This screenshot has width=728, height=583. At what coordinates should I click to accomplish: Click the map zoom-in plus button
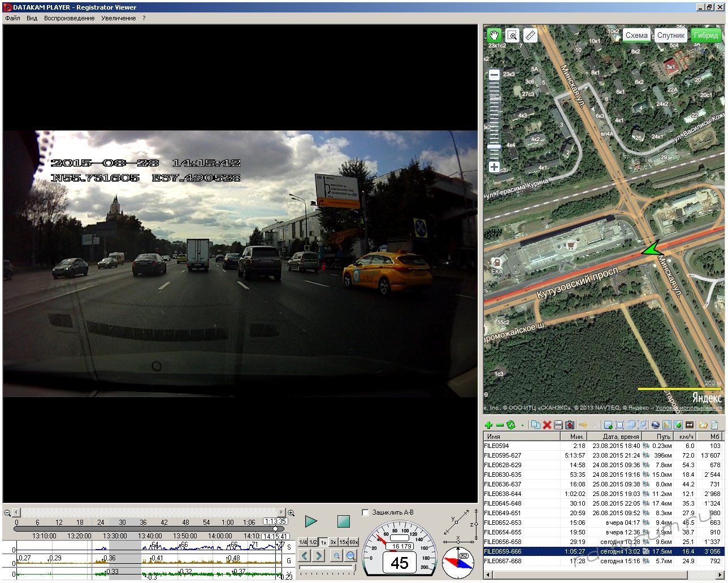pyautogui.click(x=494, y=167)
